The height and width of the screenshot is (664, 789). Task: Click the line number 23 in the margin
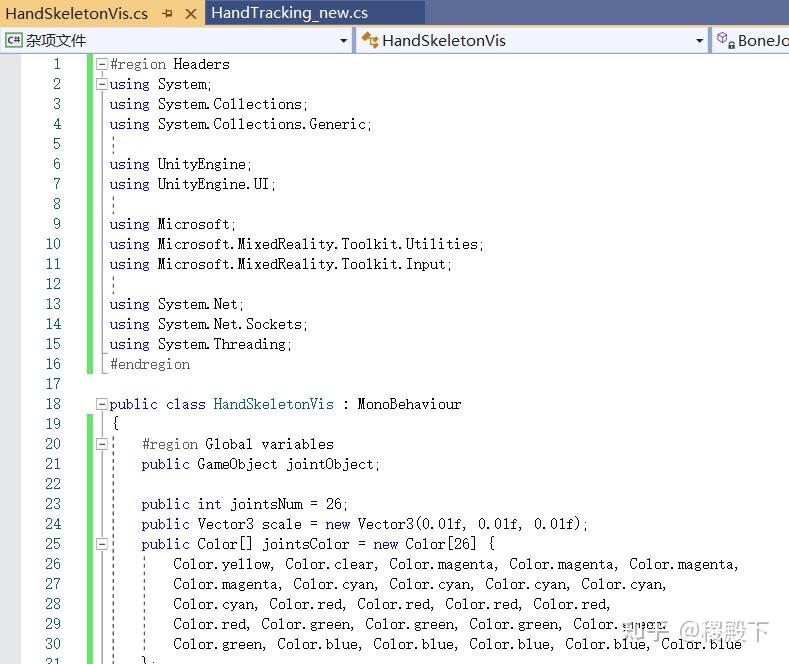53,504
